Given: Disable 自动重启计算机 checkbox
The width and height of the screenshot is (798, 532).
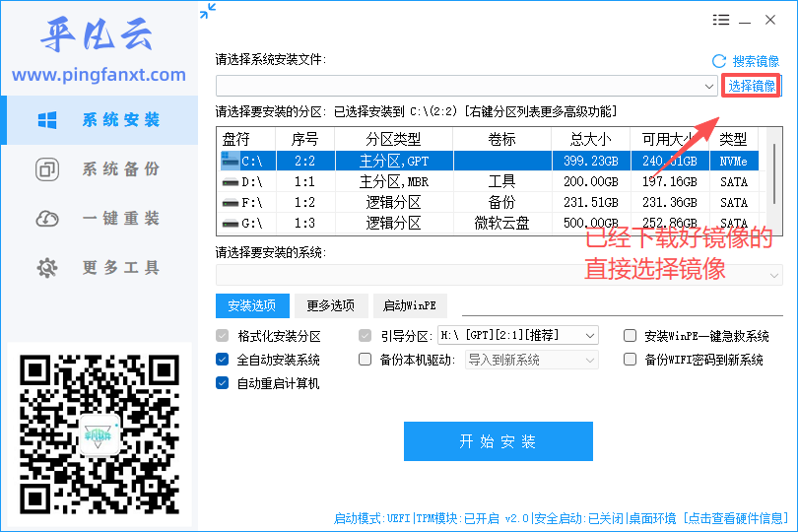Looking at the screenshot, I should [223, 383].
